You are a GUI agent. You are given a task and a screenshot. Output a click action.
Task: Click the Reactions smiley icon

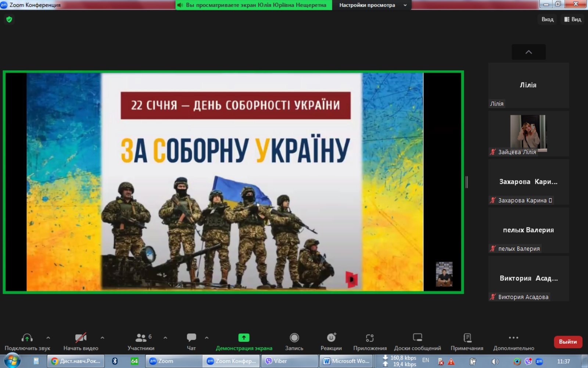point(331,338)
